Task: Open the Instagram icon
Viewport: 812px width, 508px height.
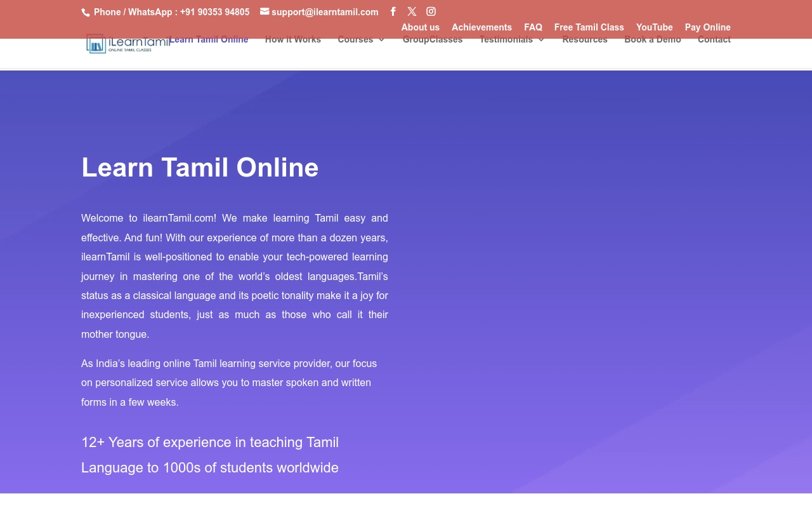Action: (x=431, y=11)
